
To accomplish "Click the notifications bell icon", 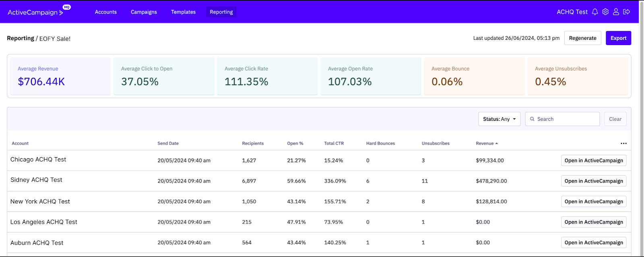I will click(595, 12).
